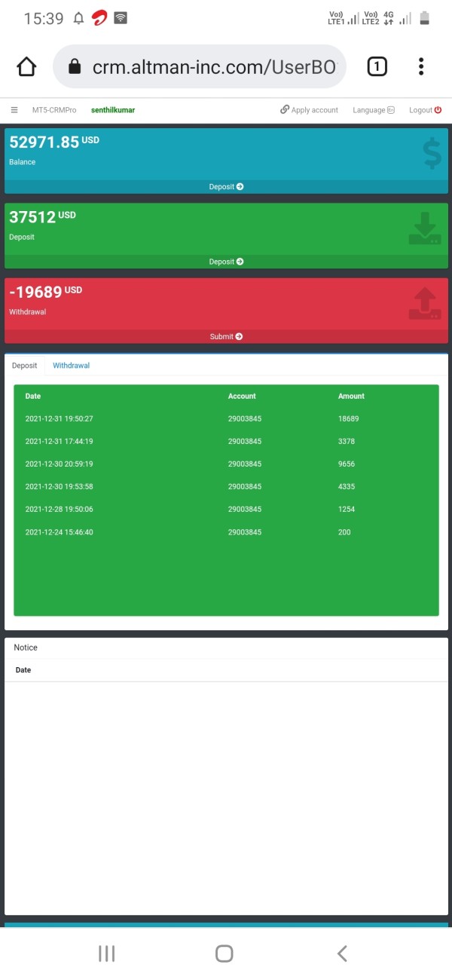Select the row dated 2021-12-30 20:59:19
This screenshot has height=980, width=452.
point(226,464)
